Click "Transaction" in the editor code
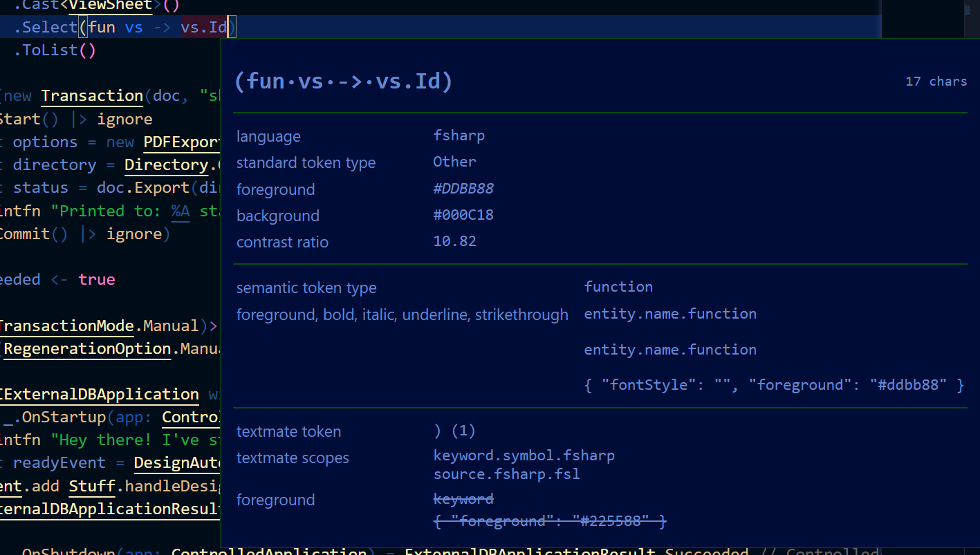This screenshot has height=555, width=980. pyautogui.click(x=92, y=95)
